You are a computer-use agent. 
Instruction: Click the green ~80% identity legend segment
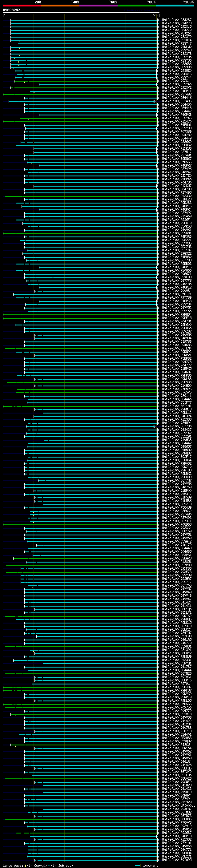tap(137, 6)
